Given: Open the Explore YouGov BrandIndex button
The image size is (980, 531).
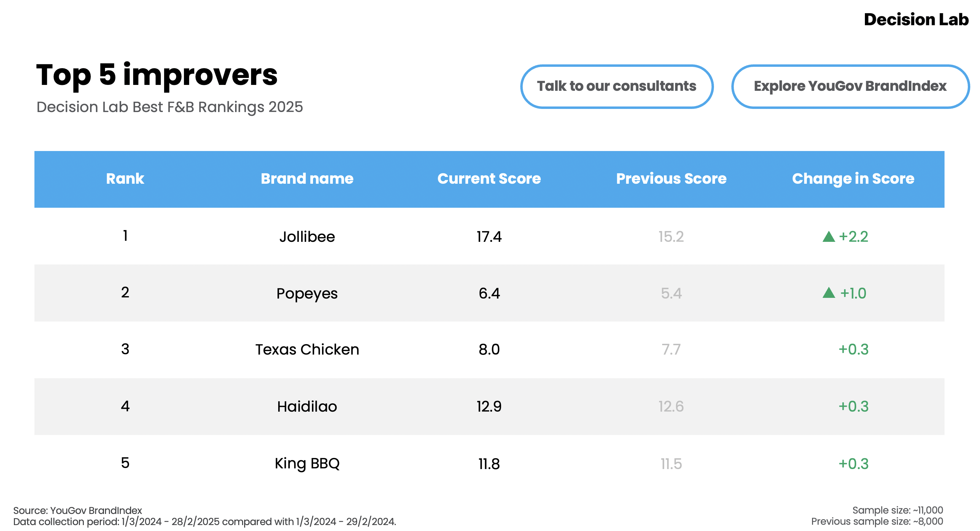Looking at the screenshot, I should pyautogui.click(x=850, y=86).
